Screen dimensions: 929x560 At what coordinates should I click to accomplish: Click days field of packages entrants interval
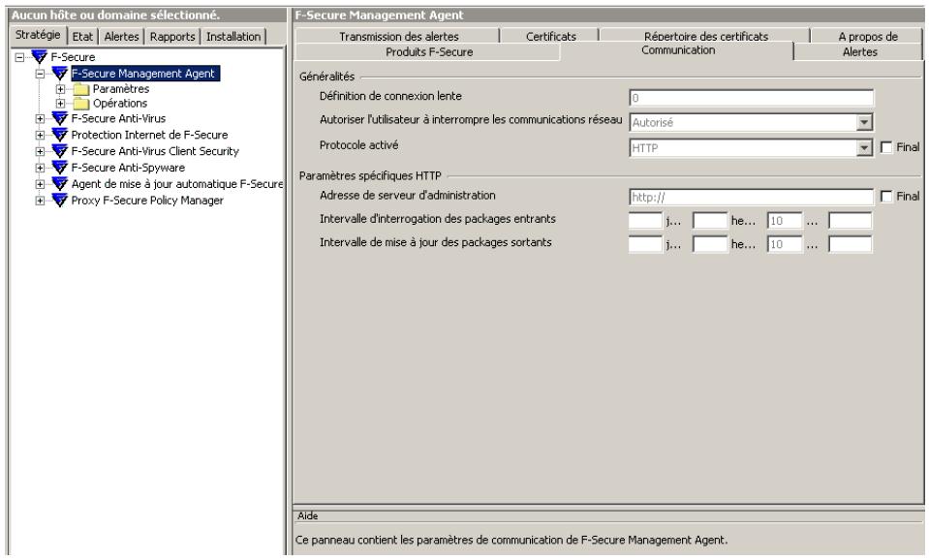click(x=645, y=221)
